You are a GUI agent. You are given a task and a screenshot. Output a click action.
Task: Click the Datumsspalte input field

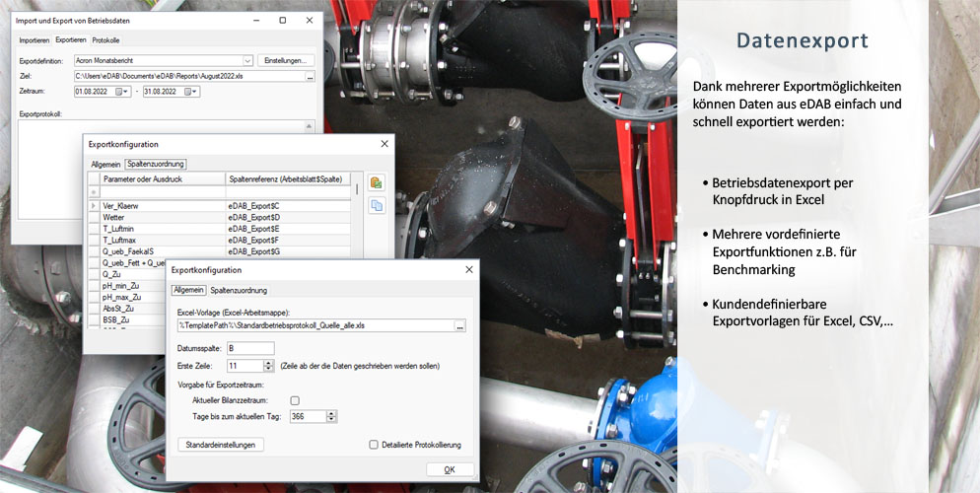(250, 348)
